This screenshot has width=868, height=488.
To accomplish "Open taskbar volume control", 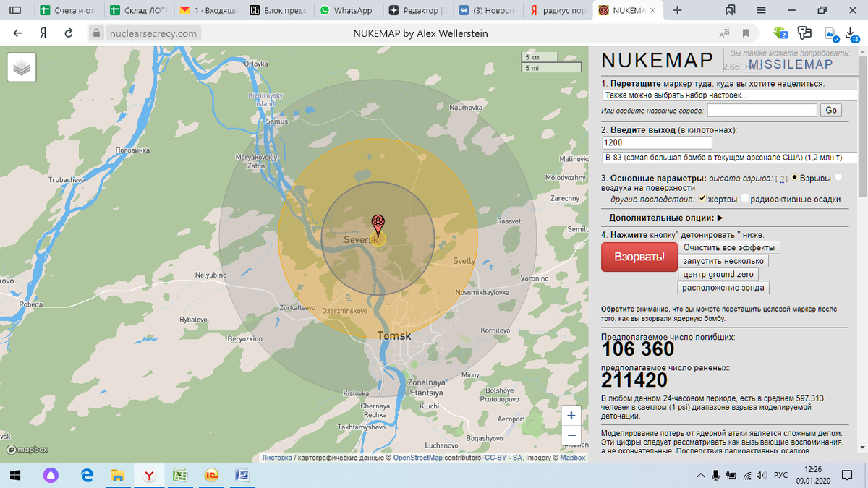I will pyautogui.click(x=760, y=475).
